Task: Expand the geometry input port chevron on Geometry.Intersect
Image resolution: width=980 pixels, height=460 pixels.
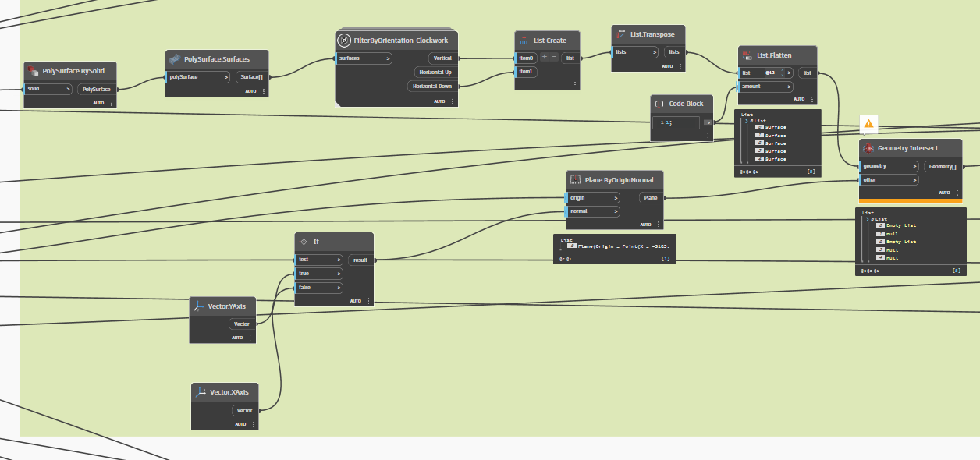Action: (x=914, y=166)
